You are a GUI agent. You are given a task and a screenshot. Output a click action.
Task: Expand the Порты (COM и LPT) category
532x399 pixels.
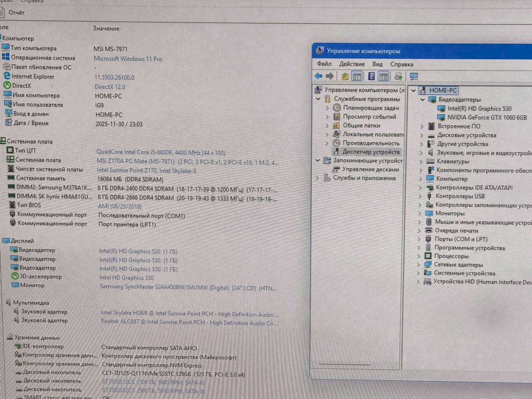419,239
